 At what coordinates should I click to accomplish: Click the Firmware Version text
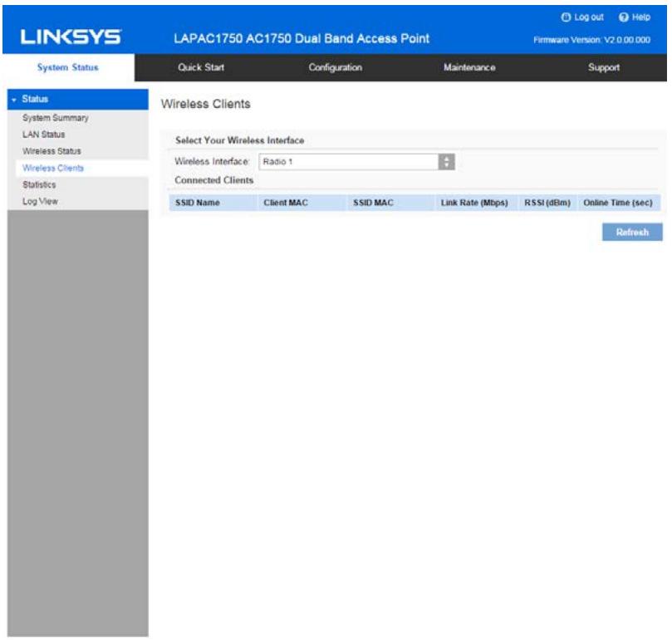tap(591, 40)
